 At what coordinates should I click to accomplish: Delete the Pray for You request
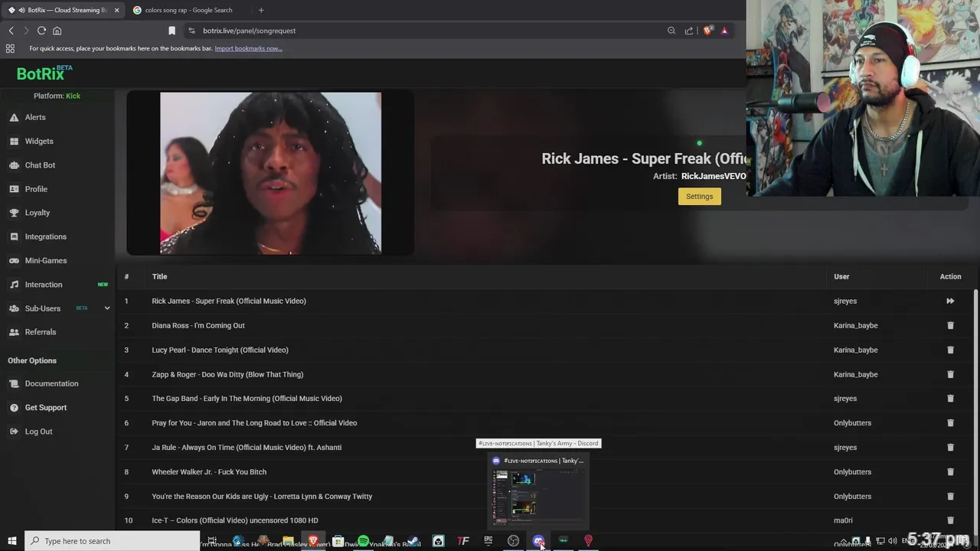[950, 422]
